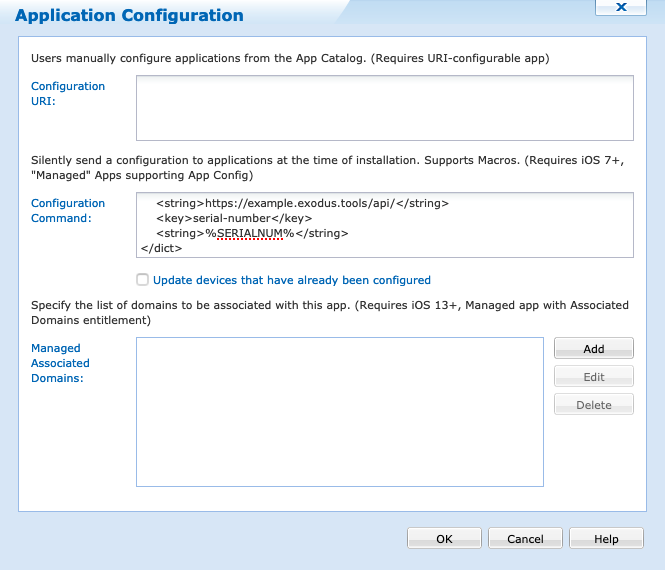Click the Configuration URI label

pyautogui.click(x=68, y=94)
